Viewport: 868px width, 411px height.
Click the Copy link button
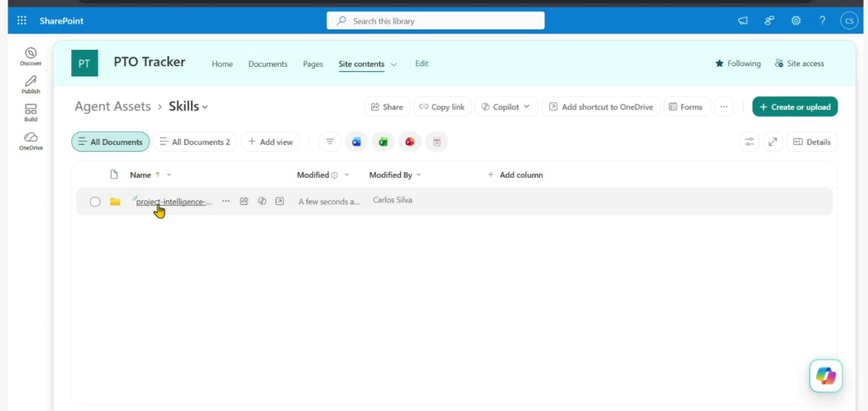tap(442, 107)
